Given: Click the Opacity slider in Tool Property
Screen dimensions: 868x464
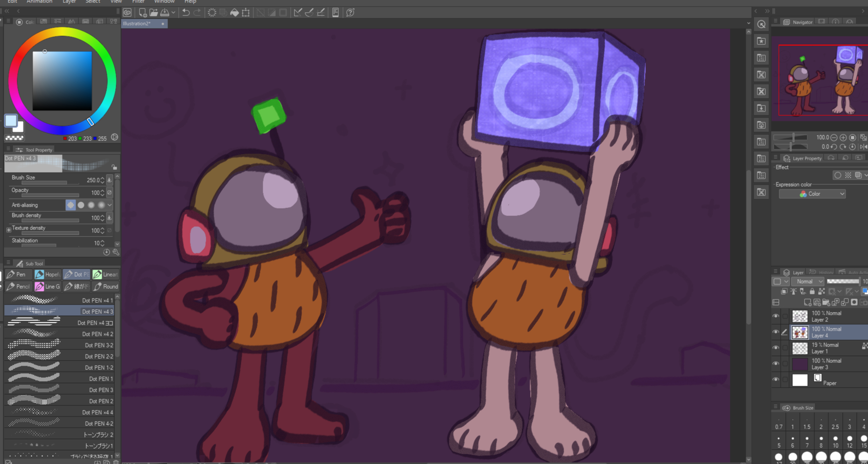Looking at the screenshot, I should pyautogui.click(x=45, y=195).
